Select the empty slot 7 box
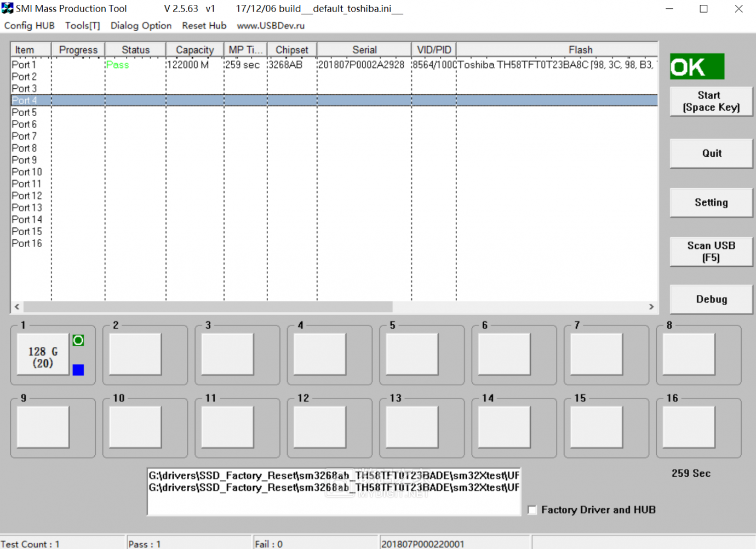The width and height of the screenshot is (756, 549). click(x=597, y=354)
